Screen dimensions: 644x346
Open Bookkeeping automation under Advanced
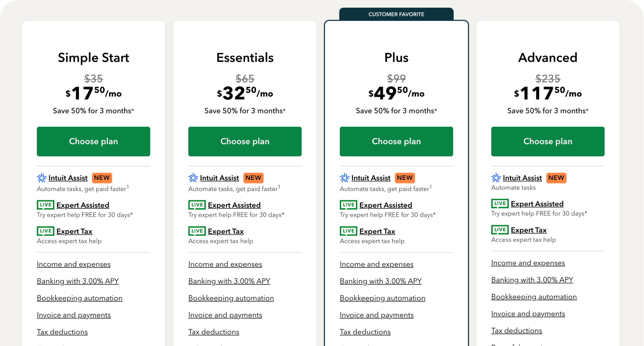tap(534, 297)
